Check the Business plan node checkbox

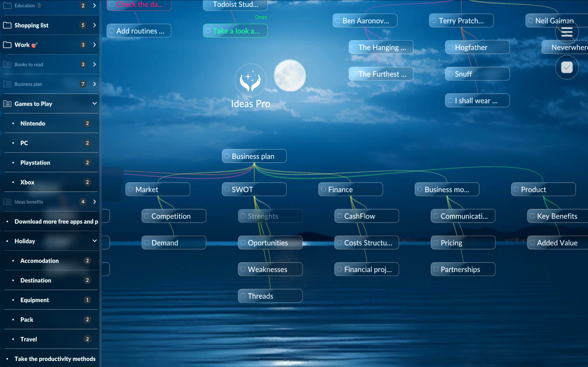coord(227,156)
